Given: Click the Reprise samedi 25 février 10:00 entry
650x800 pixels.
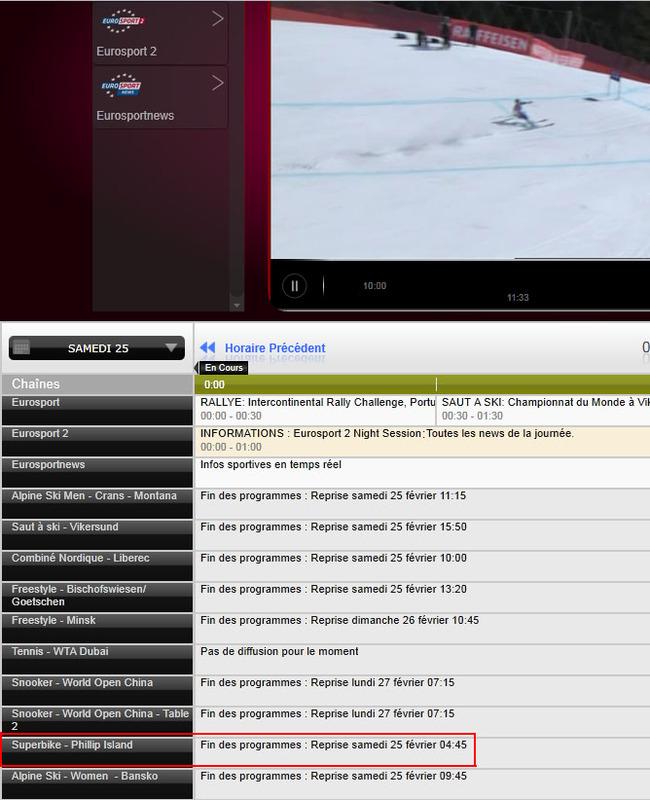Looking at the screenshot, I should point(333,558).
